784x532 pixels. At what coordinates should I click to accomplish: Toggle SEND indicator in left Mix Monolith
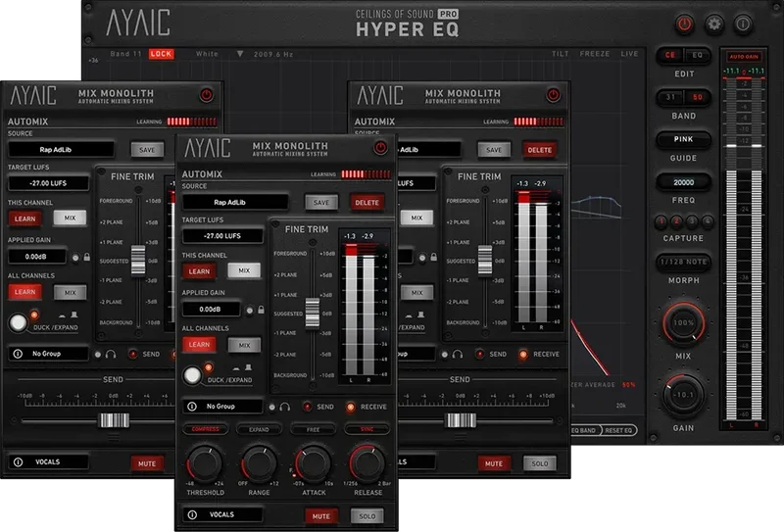tap(133, 354)
